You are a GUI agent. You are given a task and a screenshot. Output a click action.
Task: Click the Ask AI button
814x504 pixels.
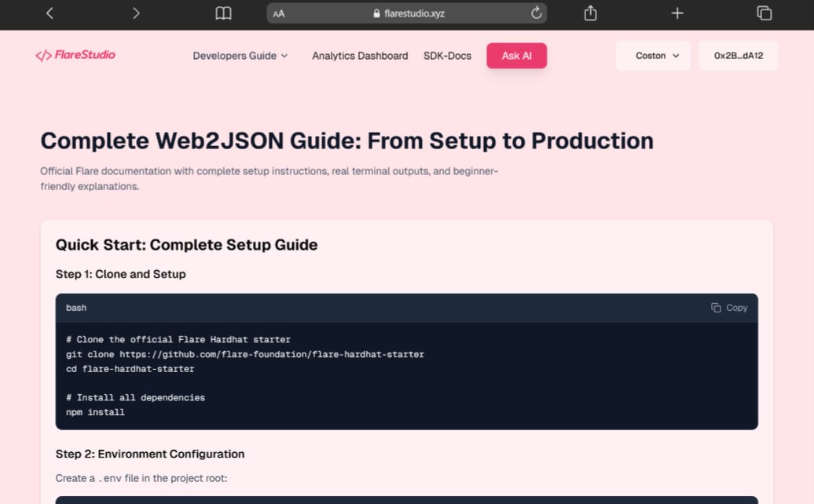[516, 56]
